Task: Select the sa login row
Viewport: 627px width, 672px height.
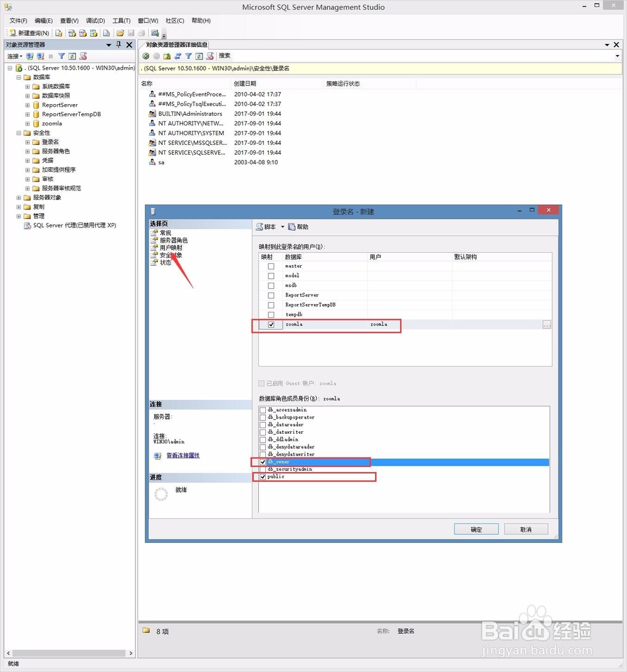Action: (x=161, y=162)
